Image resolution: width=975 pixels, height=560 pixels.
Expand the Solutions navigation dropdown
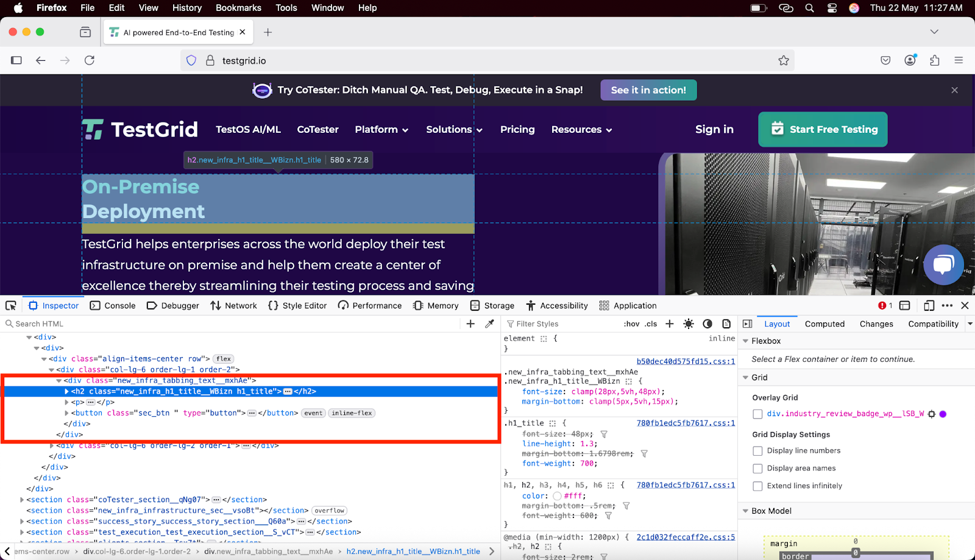[454, 129]
